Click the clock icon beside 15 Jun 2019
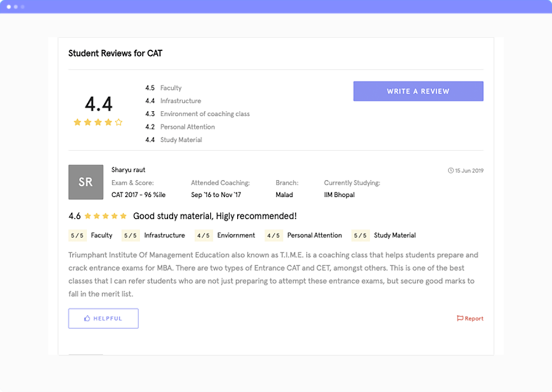552x392 pixels. [x=450, y=170]
